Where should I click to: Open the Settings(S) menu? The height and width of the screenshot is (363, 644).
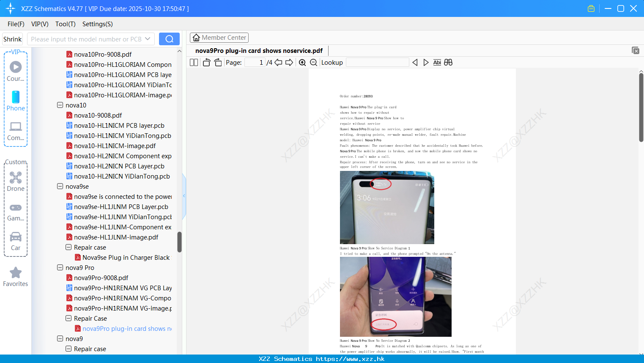pyautogui.click(x=98, y=24)
